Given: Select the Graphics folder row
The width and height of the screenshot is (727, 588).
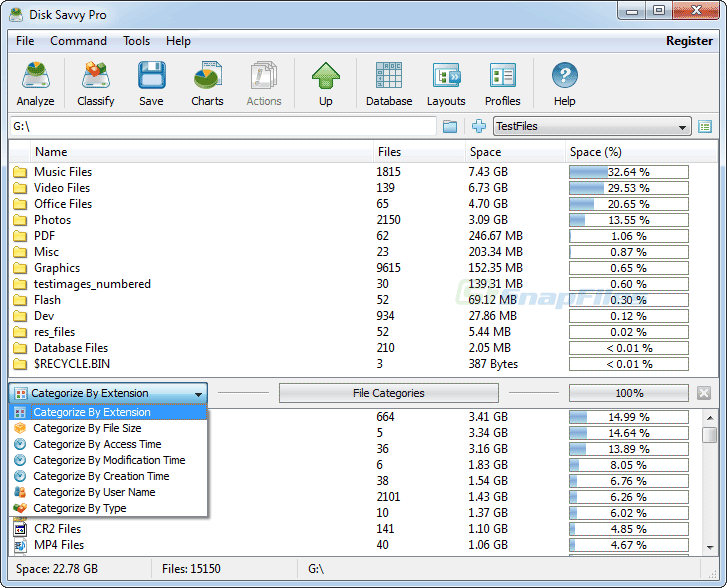Looking at the screenshot, I should point(364,268).
